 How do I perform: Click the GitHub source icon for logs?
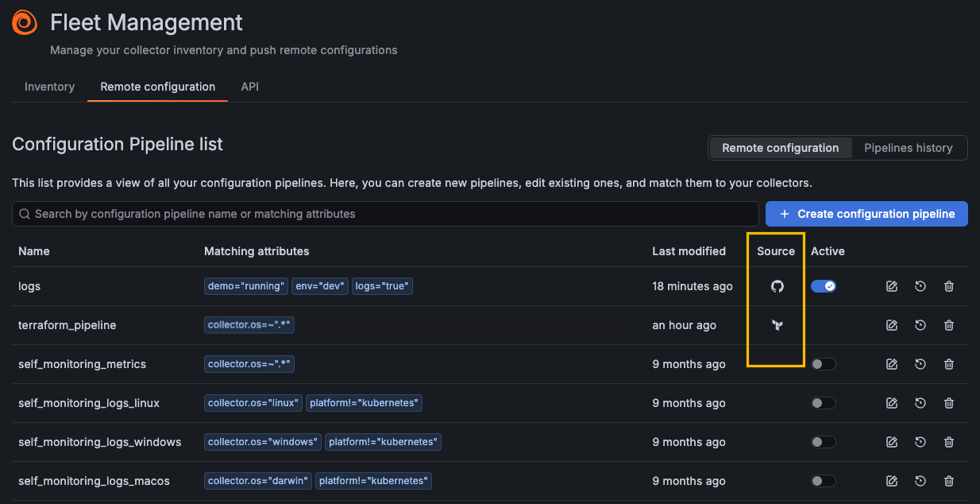tap(777, 286)
